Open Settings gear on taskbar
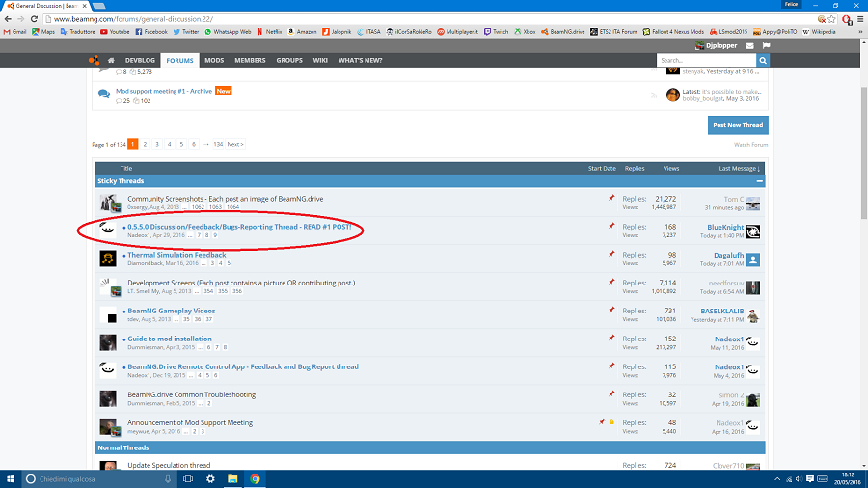 [x=210, y=479]
